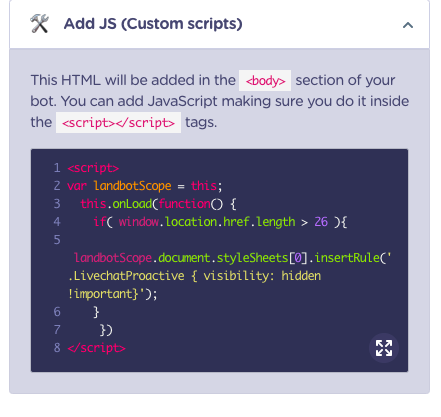
Task: Click the hammer and wrench tools icon
Action: pyautogui.click(x=39, y=24)
